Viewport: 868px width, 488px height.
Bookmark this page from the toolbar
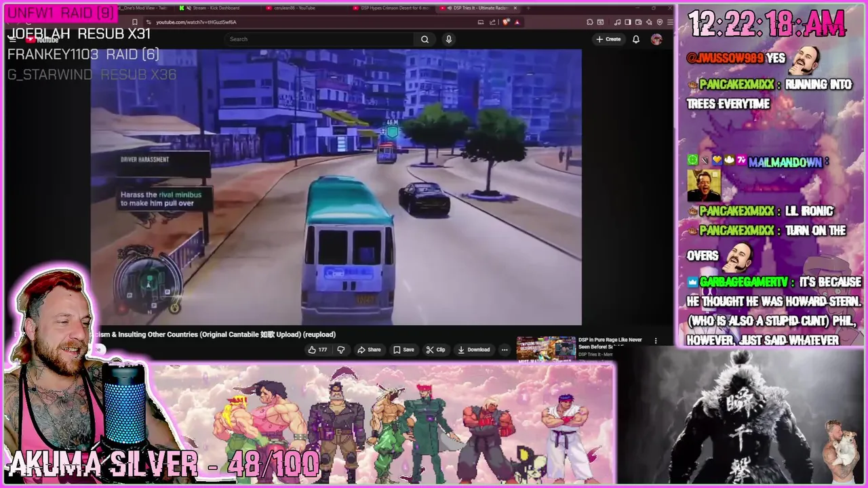(134, 22)
